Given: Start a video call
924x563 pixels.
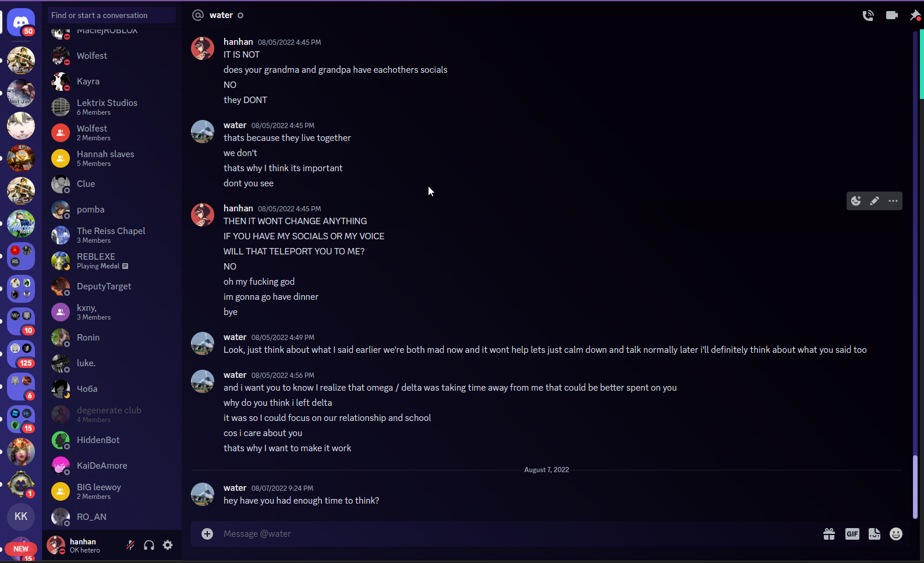Looking at the screenshot, I should (891, 16).
